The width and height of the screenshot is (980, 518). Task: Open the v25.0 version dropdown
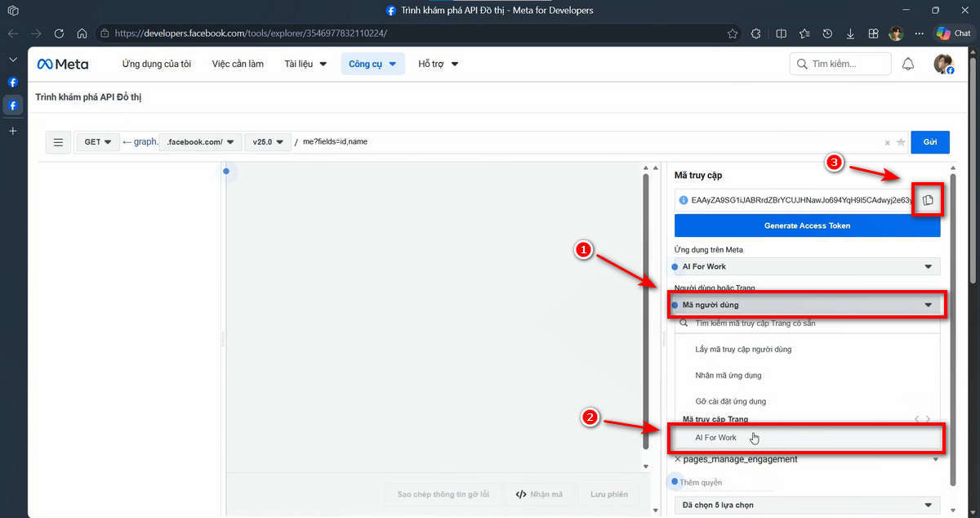268,142
